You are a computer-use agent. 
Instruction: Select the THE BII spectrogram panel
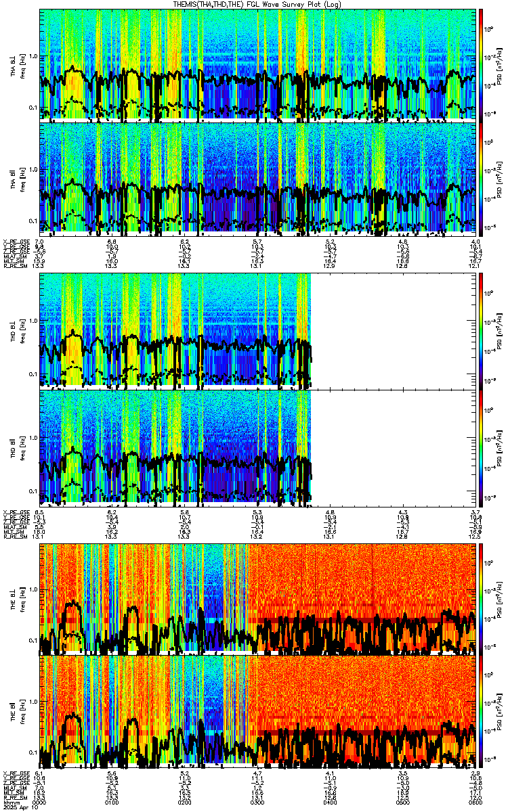257,710
